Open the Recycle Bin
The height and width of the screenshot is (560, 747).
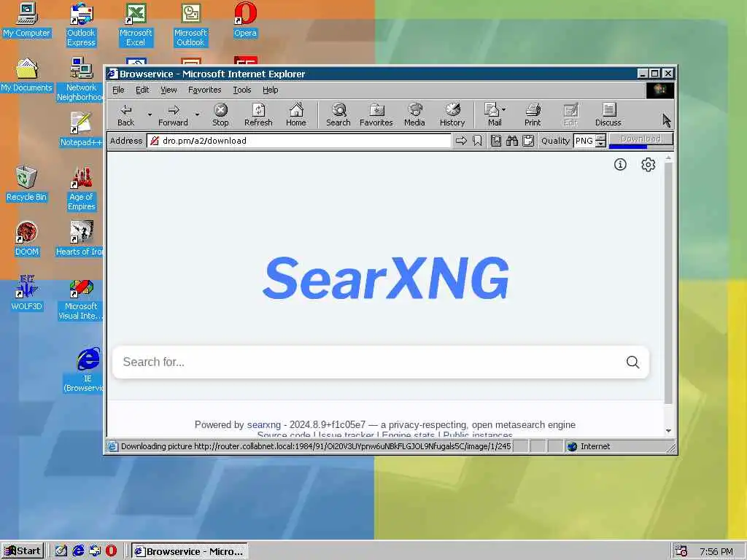(26, 184)
